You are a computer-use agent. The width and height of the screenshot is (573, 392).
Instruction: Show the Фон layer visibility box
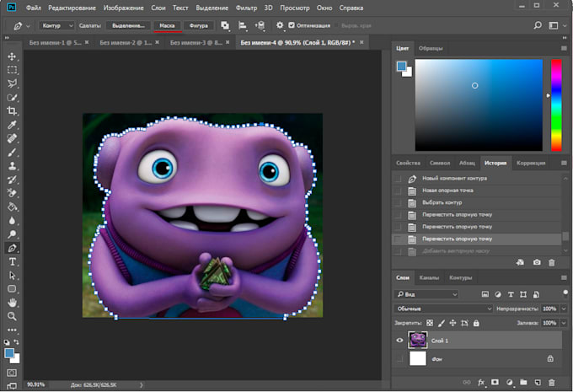pos(399,359)
